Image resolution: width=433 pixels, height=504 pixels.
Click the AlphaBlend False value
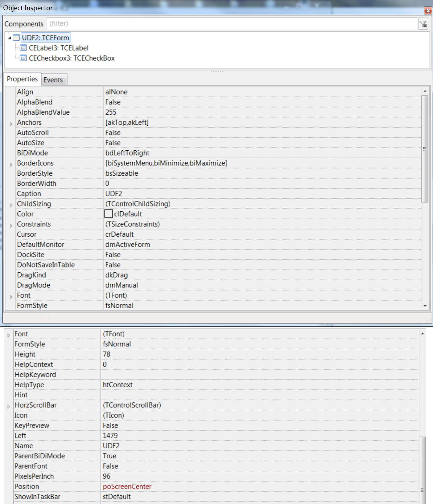[113, 102]
